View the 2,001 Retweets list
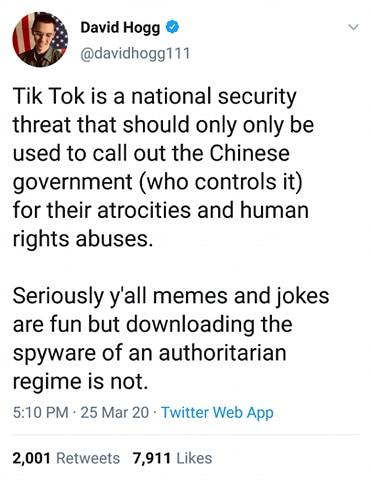Image resolution: width=371 pixels, height=480 pixels. [66, 458]
